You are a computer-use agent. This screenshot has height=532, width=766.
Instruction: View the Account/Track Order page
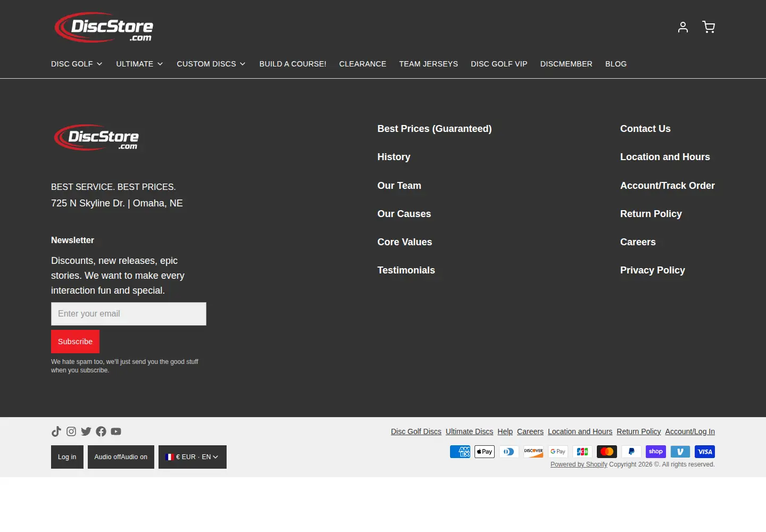click(x=668, y=186)
